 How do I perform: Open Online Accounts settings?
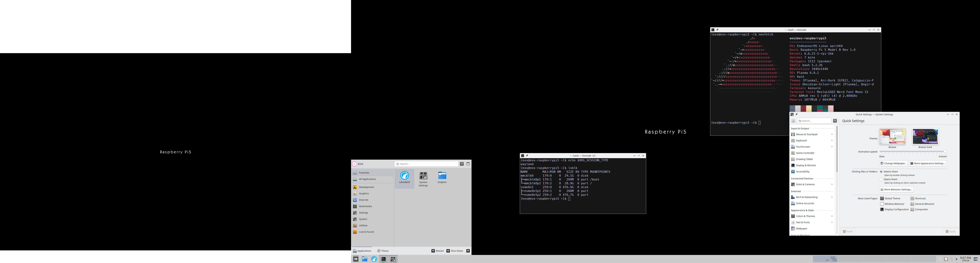pyautogui.click(x=812, y=203)
